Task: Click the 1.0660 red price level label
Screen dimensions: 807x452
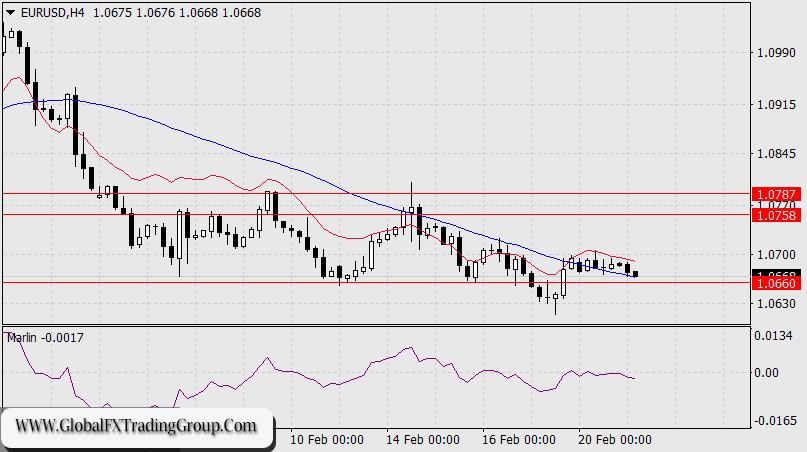Action: 777,283
